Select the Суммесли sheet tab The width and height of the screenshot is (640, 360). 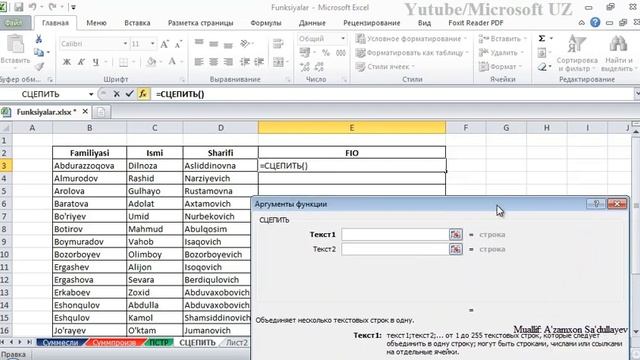(x=60, y=342)
